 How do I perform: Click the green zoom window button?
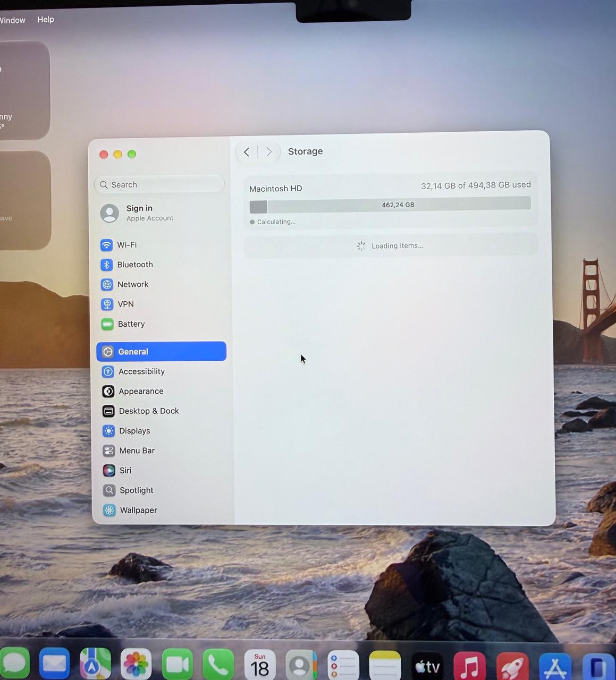[132, 154]
